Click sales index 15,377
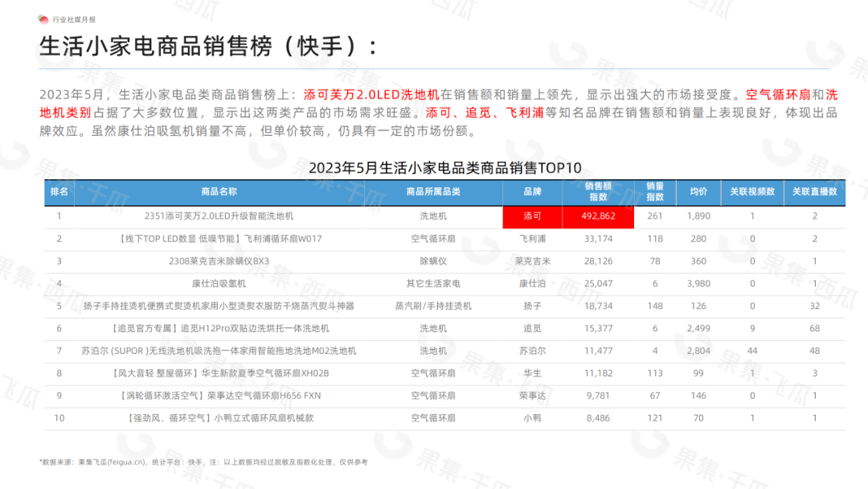The height and width of the screenshot is (489, 868). [598, 328]
